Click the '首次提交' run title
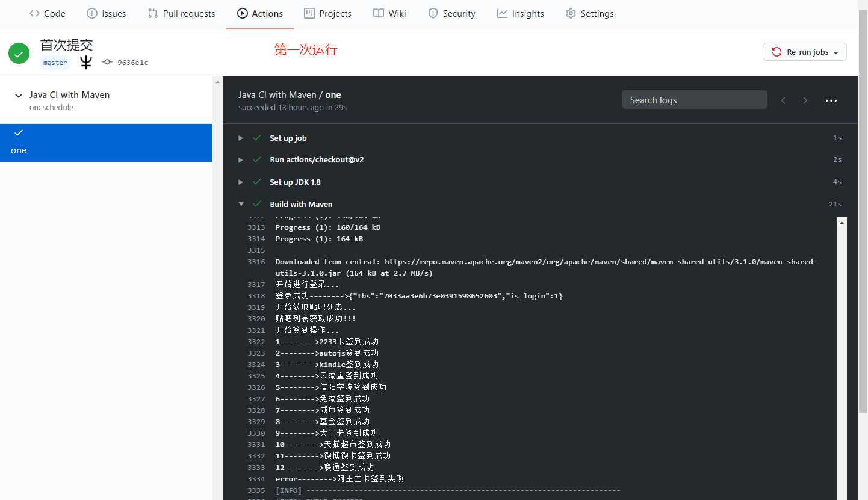This screenshot has width=868, height=500. click(66, 45)
